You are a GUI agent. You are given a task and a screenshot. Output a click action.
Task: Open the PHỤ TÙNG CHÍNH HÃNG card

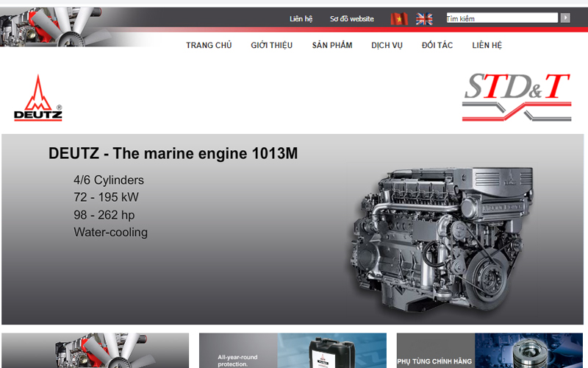[x=490, y=350]
